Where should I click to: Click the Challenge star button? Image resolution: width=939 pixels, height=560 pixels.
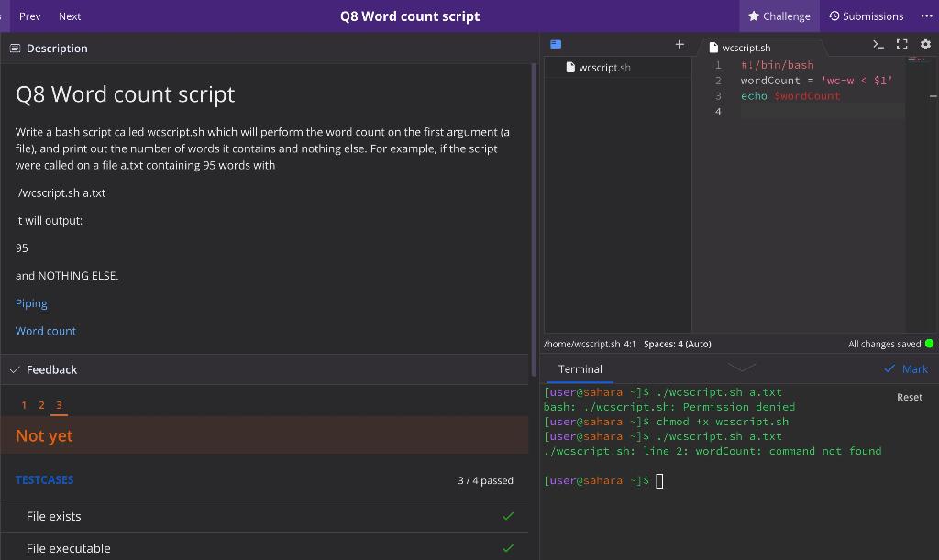pos(779,16)
